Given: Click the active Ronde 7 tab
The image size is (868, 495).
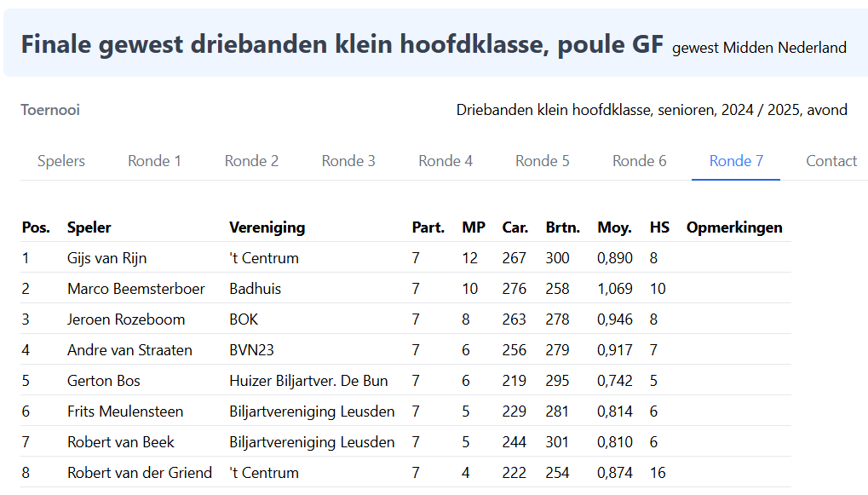Looking at the screenshot, I should pyautogui.click(x=736, y=161).
